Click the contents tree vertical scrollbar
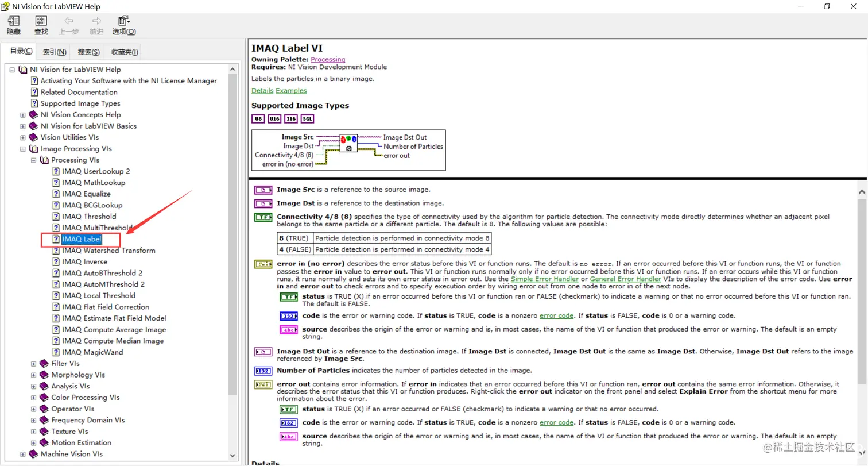The width and height of the screenshot is (868, 466). point(233,234)
